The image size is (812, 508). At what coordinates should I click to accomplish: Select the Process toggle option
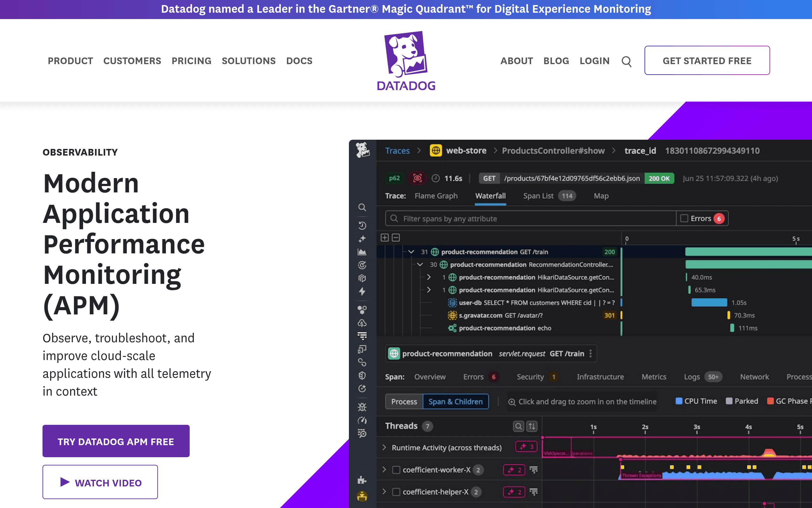pyautogui.click(x=404, y=402)
